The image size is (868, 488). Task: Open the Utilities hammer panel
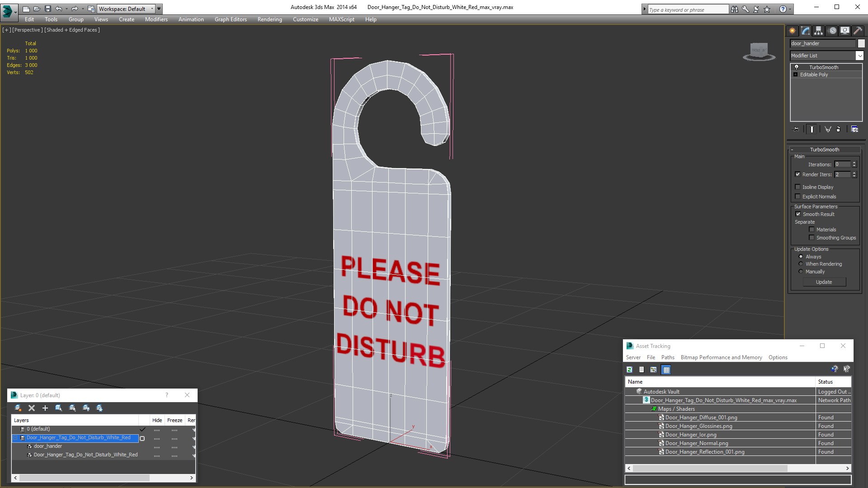tap(858, 31)
